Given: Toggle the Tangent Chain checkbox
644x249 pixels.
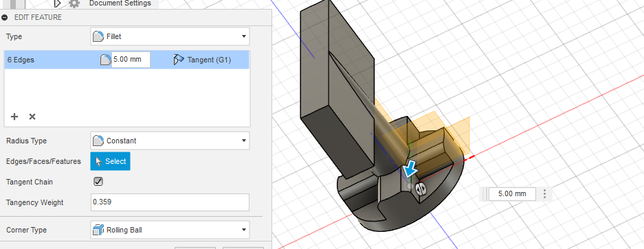Looking at the screenshot, I should pos(98,182).
